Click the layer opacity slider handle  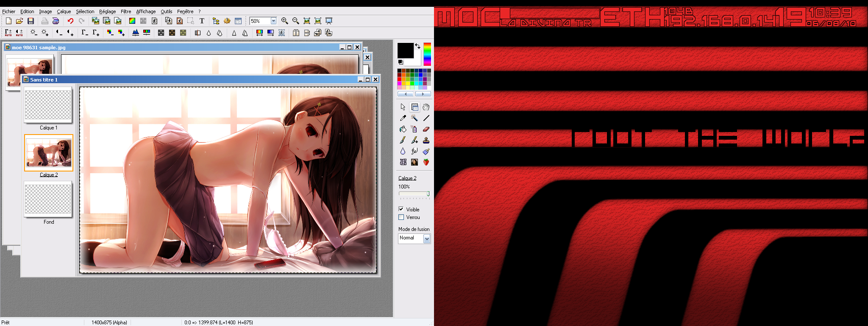point(428,194)
